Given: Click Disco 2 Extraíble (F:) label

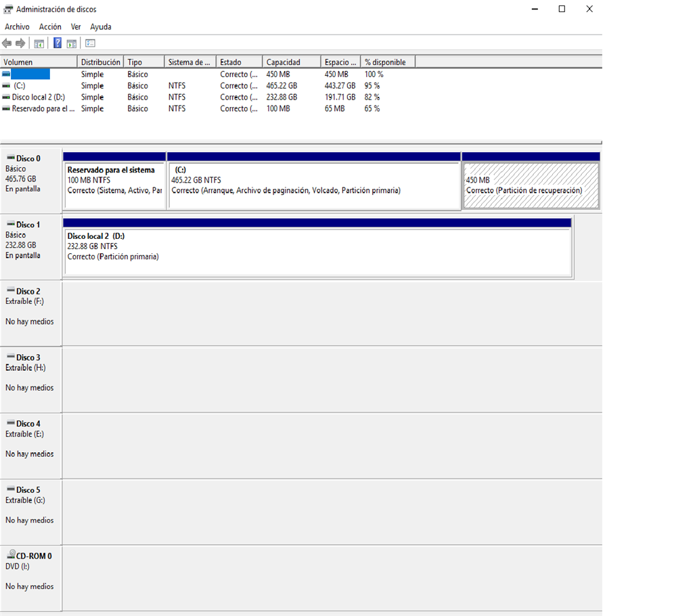Looking at the screenshot, I should tap(31, 313).
